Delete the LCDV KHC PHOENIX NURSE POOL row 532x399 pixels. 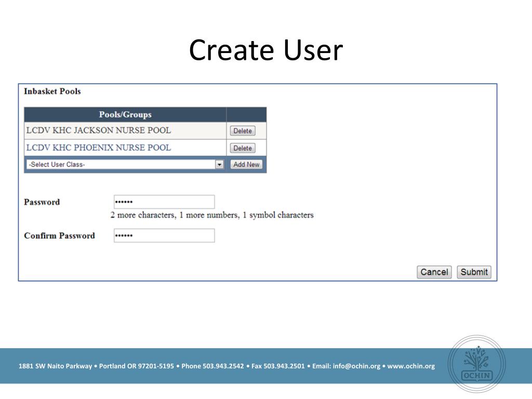[x=242, y=148]
